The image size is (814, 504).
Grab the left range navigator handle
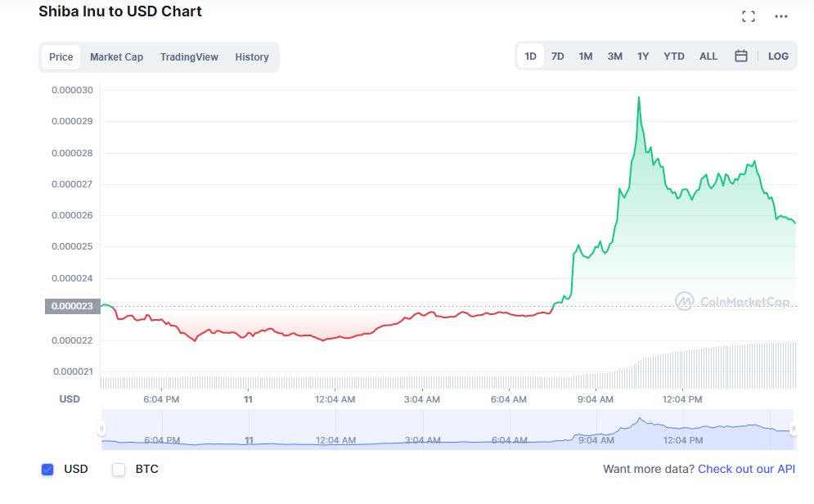(101, 428)
